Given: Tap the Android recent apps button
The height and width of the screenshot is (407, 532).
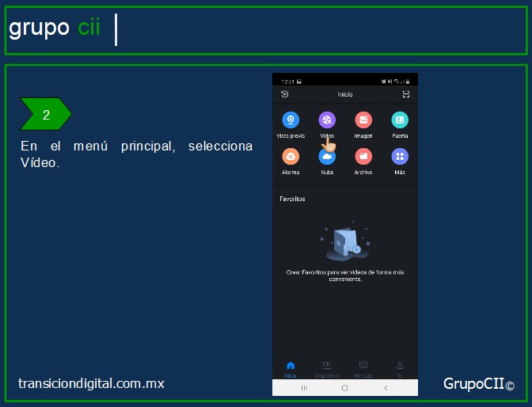Looking at the screenshot, I should (304, 388).
